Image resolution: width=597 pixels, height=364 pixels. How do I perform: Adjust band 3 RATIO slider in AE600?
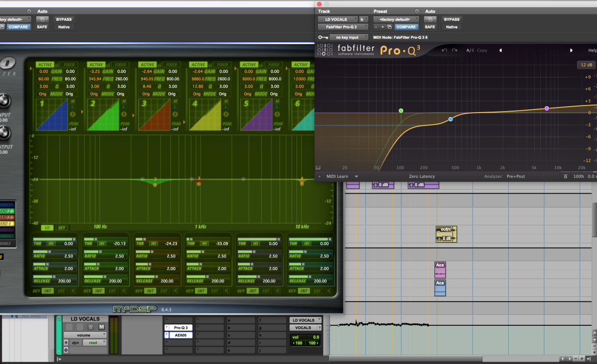coord(156,252)
